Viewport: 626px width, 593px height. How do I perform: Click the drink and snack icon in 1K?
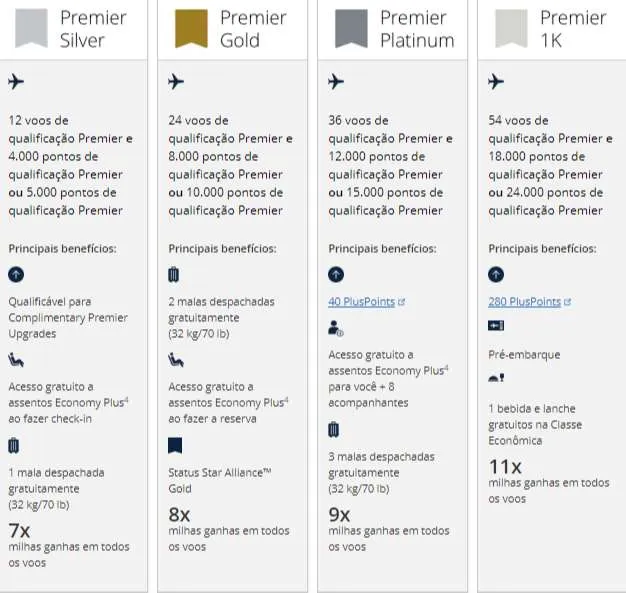pyautogui.click(x=495, y=380)
